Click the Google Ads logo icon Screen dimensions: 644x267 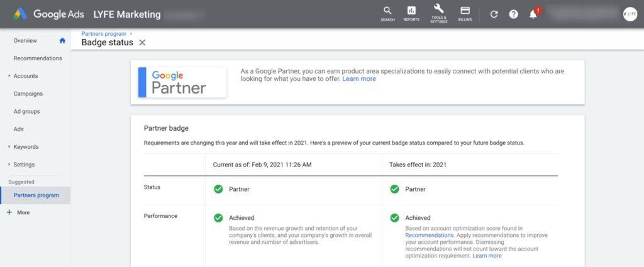[20, 14]
